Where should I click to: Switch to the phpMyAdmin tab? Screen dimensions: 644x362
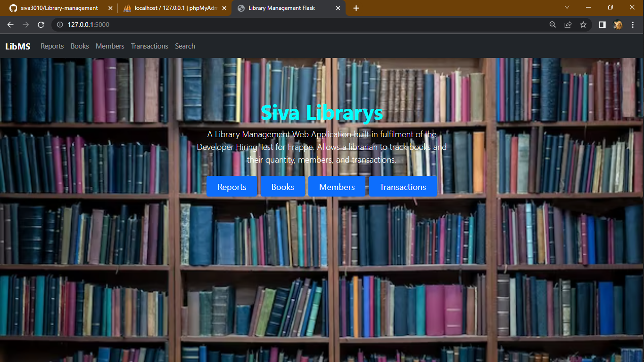click(x=170, y=8)
